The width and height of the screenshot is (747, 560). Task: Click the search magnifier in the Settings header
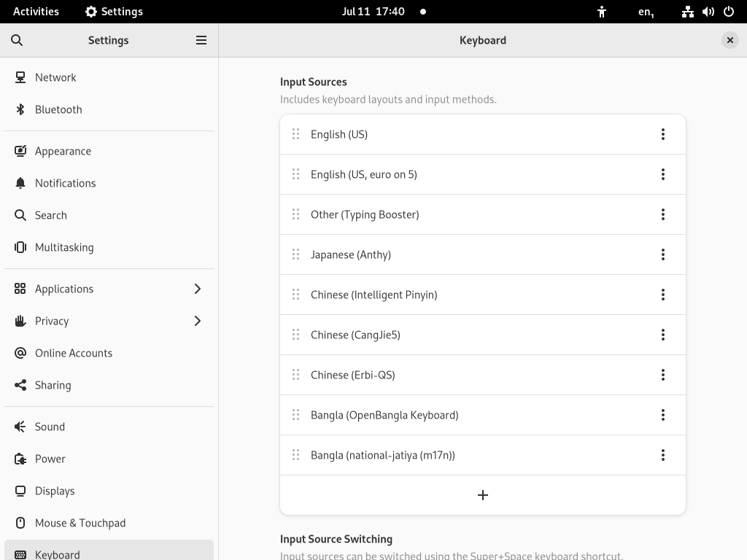[17, 40]
